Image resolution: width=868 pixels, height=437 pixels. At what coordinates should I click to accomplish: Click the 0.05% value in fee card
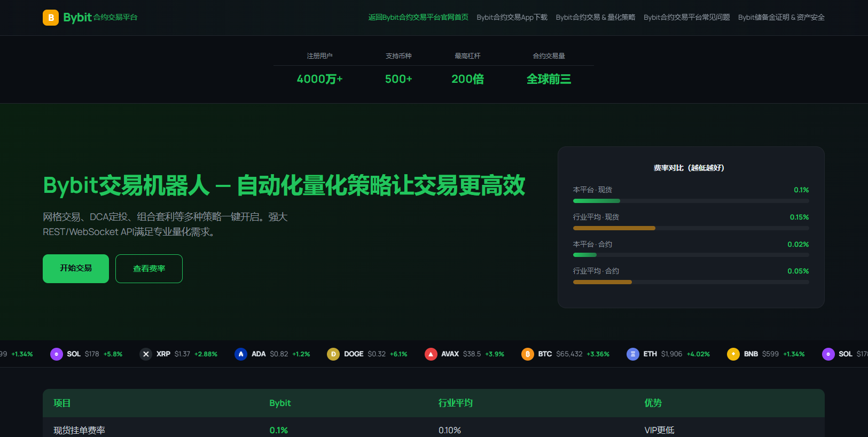point(798,271)
